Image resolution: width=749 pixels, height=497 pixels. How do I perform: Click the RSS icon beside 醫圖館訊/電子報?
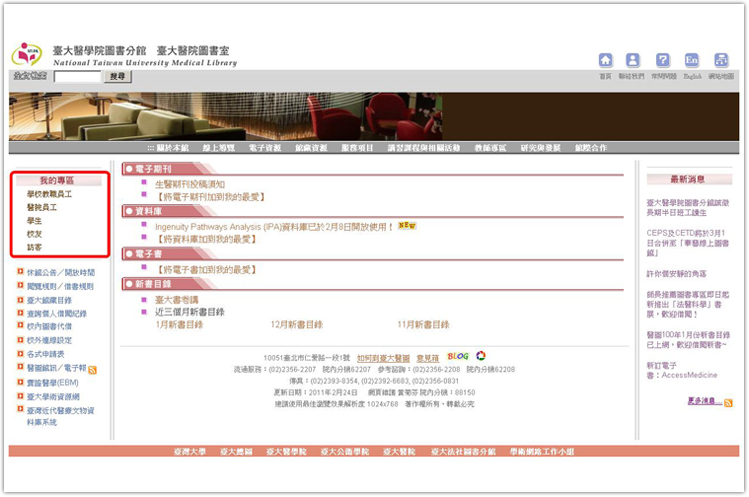click(x=93, y=370)
